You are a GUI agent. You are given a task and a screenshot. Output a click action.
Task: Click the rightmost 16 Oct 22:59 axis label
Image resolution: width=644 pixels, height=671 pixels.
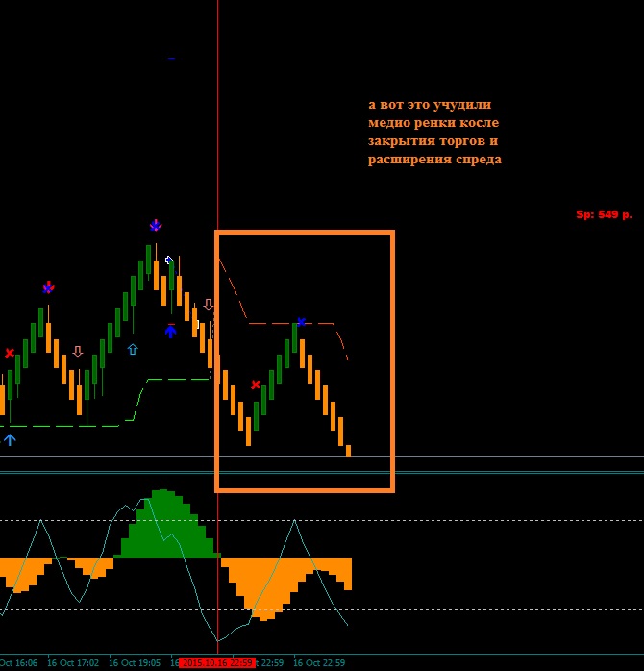319,663
